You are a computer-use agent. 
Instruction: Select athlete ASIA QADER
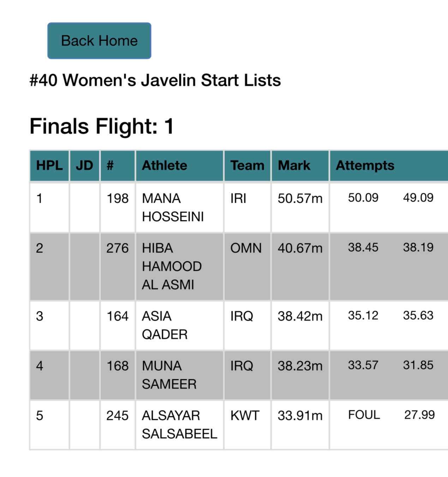pos(165,325)
